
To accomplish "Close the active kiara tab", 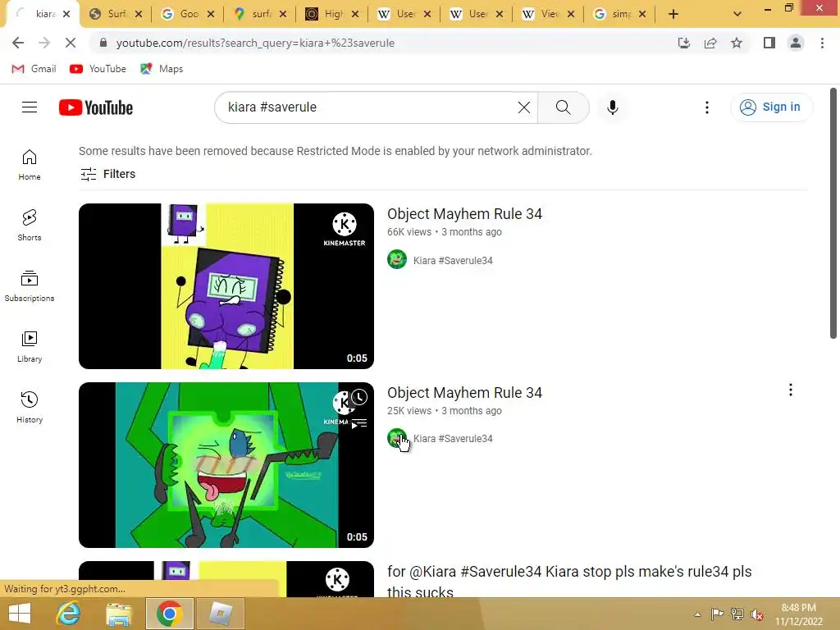I will click(x=66, y=14).
